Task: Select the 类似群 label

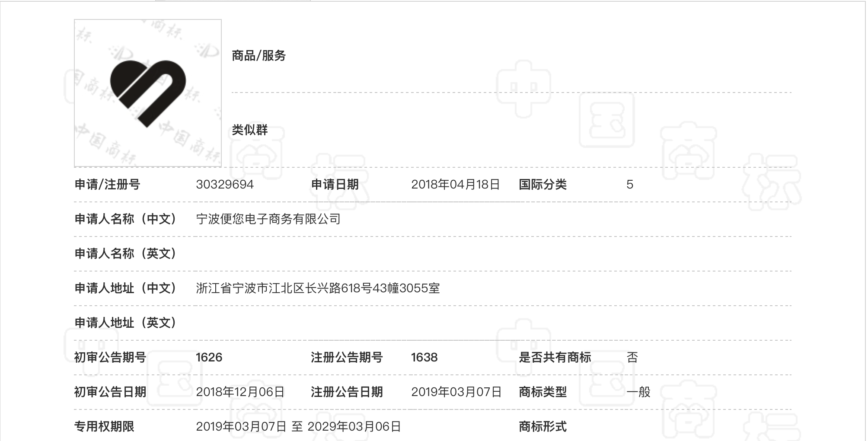Action: point(250,130)
